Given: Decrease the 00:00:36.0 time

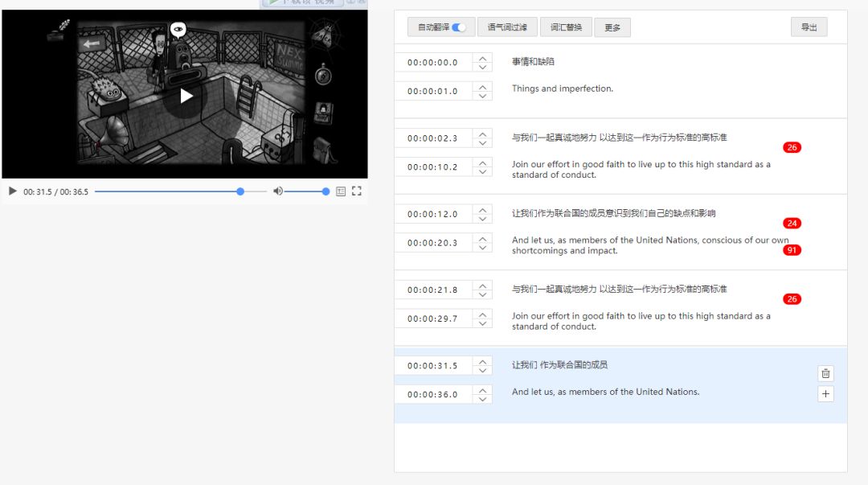Looking at the screenshot, I should [x=483, y=400].
